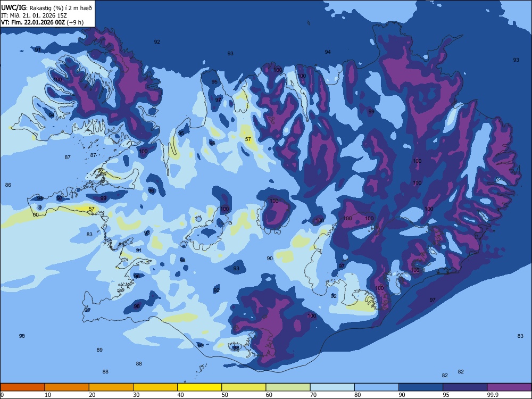Click the '57' value in the northern yellow patch
The image size is (532, 399).
[248, 139]
